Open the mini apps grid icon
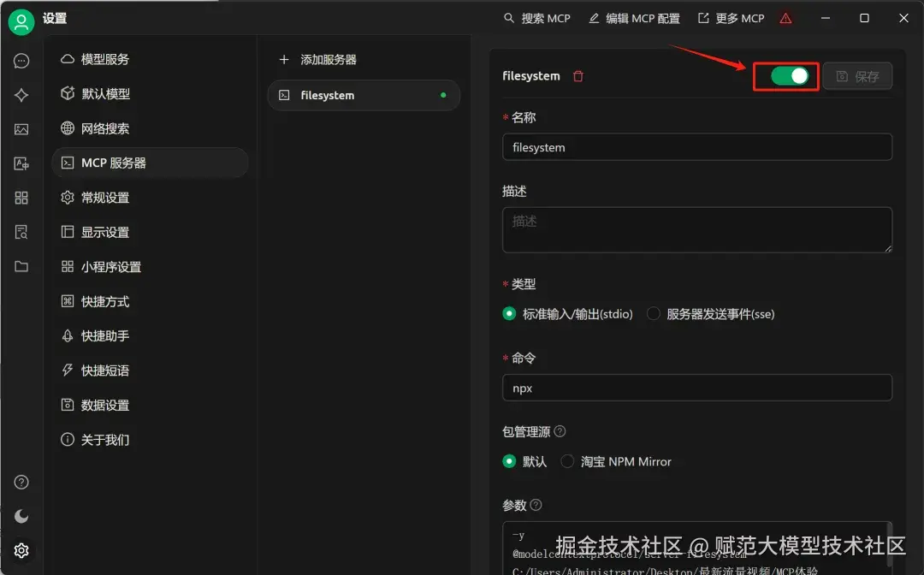This screenshot has width=924, height=575. click(21, 198)
